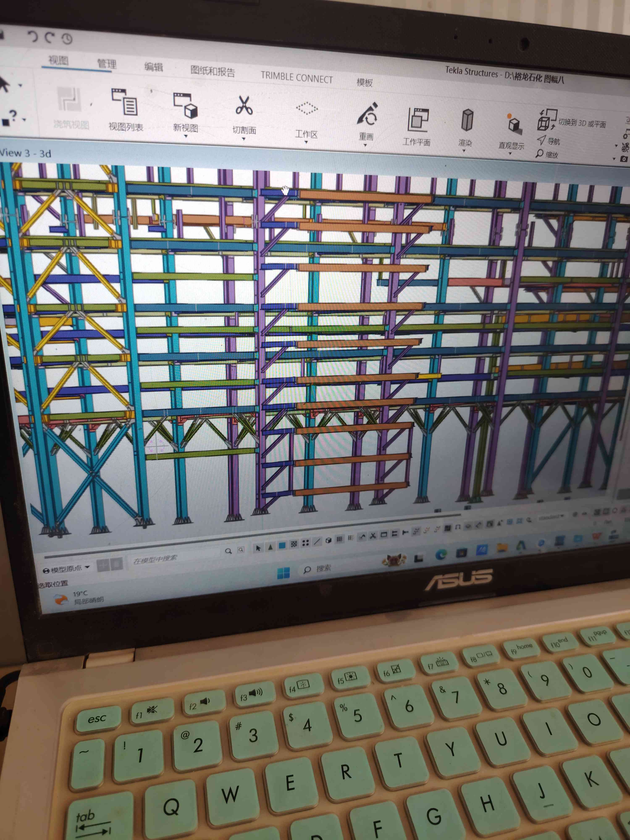Viewport: 630px width, 840px height.
Task: Toggle the grid-line selection switch
Action: coord(350,538)
